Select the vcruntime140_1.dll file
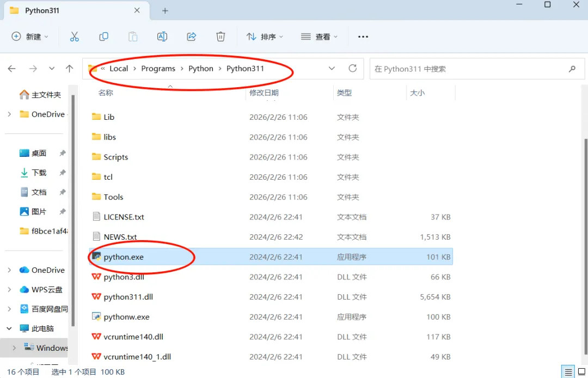This screenshot has height=378, width=588. tap(271, 357)
